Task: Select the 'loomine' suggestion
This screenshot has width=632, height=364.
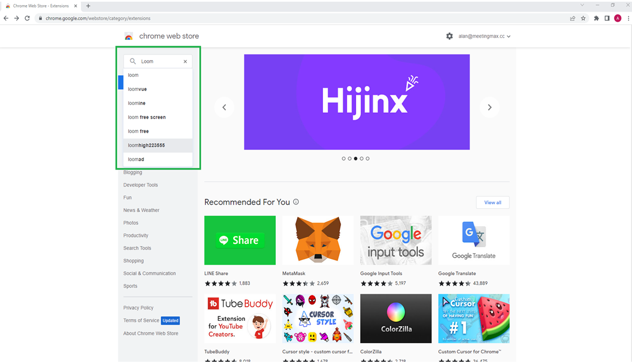Action: (x=158, y=103)
